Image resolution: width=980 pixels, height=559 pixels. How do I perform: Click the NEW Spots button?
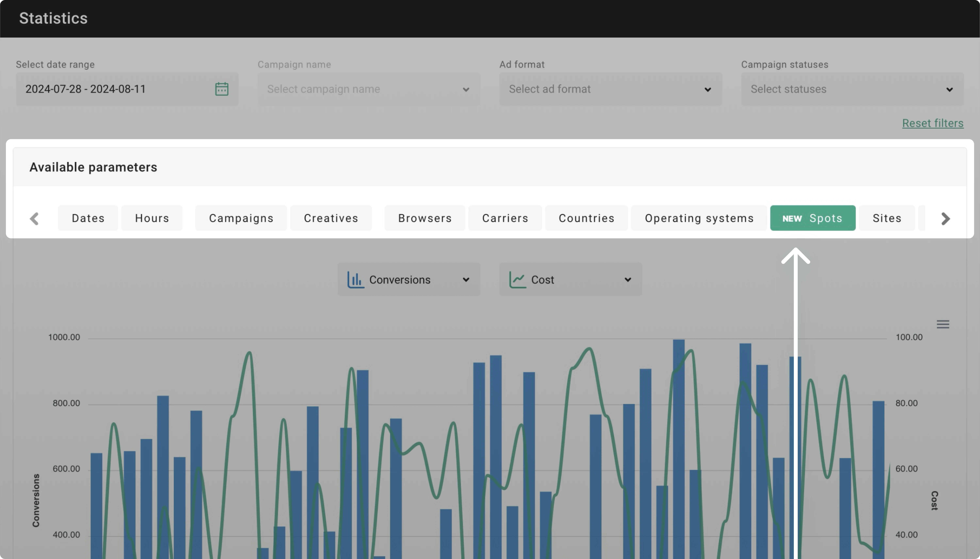[813, 218]
